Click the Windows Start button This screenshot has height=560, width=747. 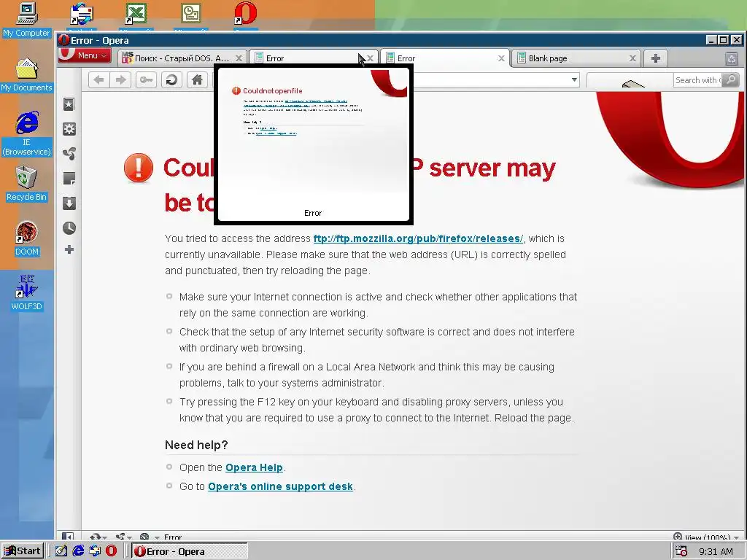(23, 551)
